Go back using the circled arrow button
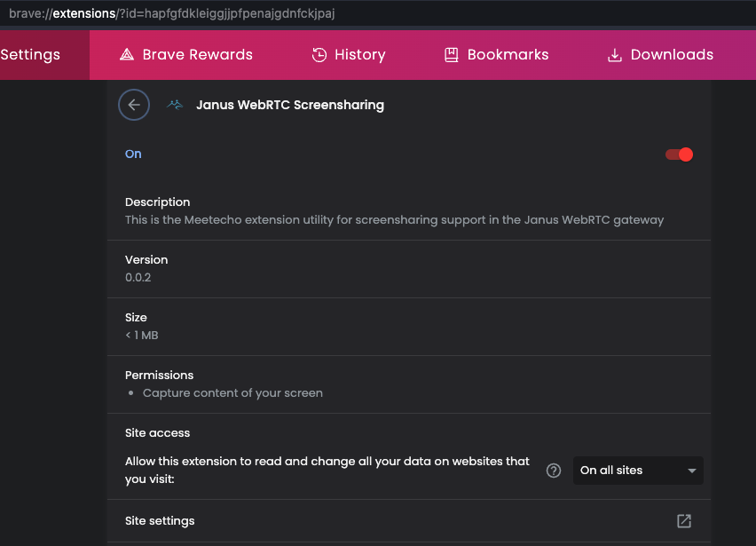The image size is (756, 546). [x=134, y=105]
